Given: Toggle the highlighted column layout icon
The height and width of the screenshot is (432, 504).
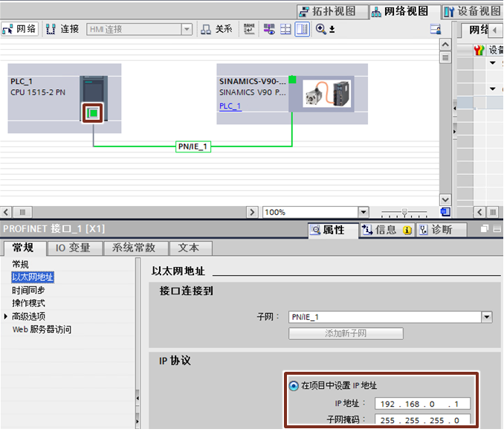Looking at the screenshot, I should (x=302, y=29).
